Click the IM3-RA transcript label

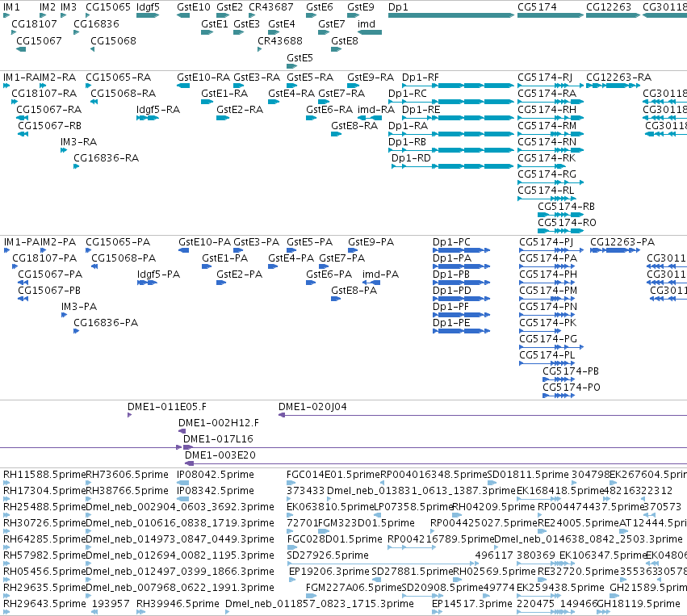(x=79, y=142)
